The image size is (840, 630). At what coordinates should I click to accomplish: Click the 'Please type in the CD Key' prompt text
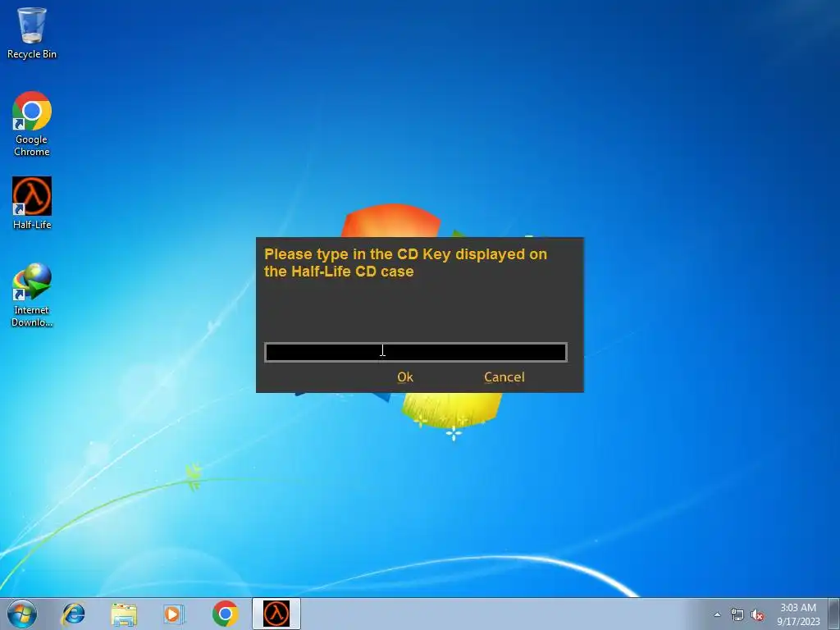point(405,262)
